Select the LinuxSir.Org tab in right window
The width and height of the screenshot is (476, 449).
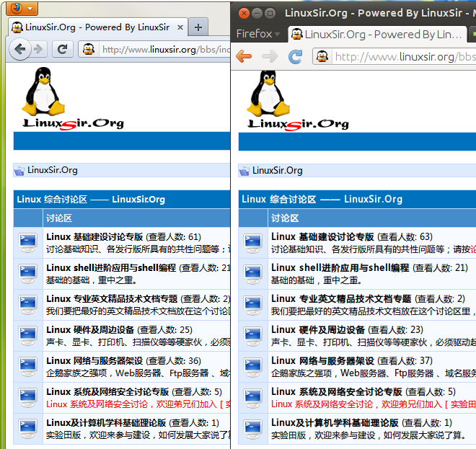[x=377, y=35]
